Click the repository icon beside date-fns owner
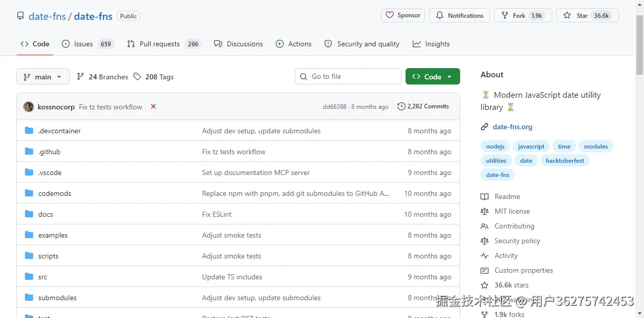 tap(20, 16)
